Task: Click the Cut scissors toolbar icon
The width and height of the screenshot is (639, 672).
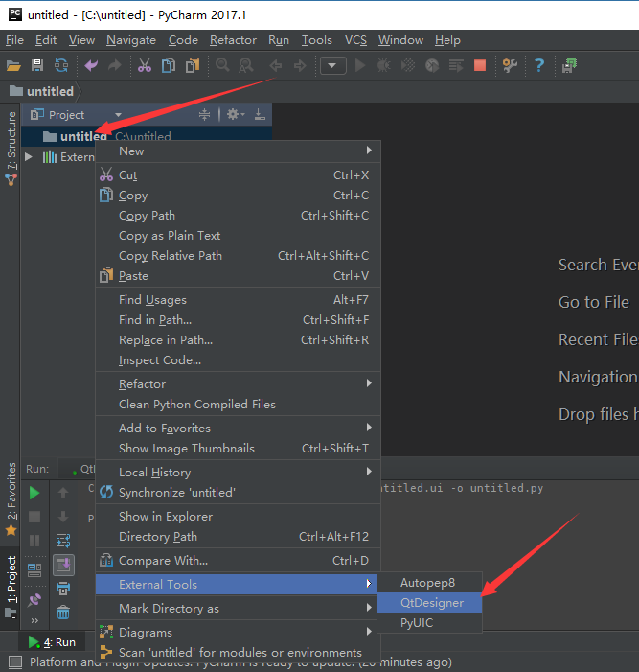Action: click(145, 65)
